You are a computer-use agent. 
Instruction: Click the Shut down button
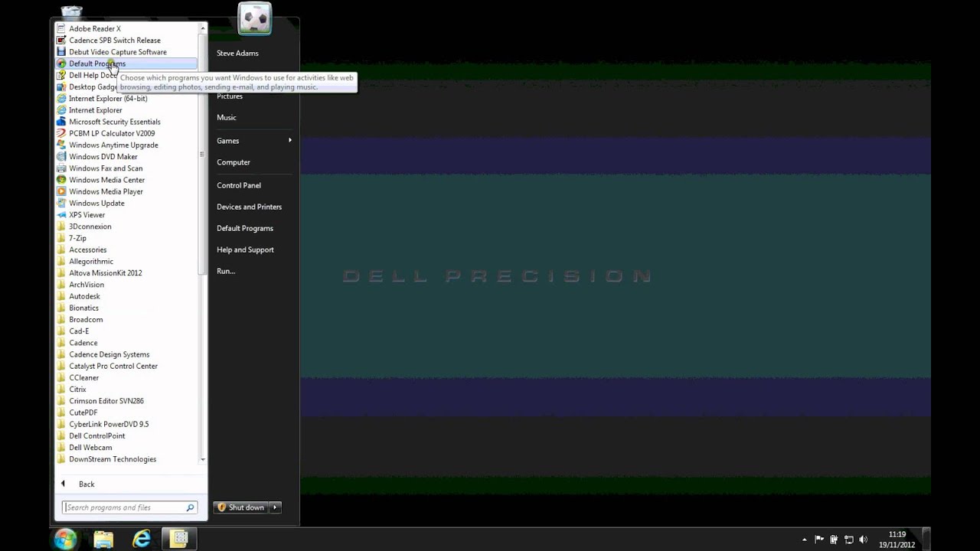pyautogui.click(x=241, y=507)
